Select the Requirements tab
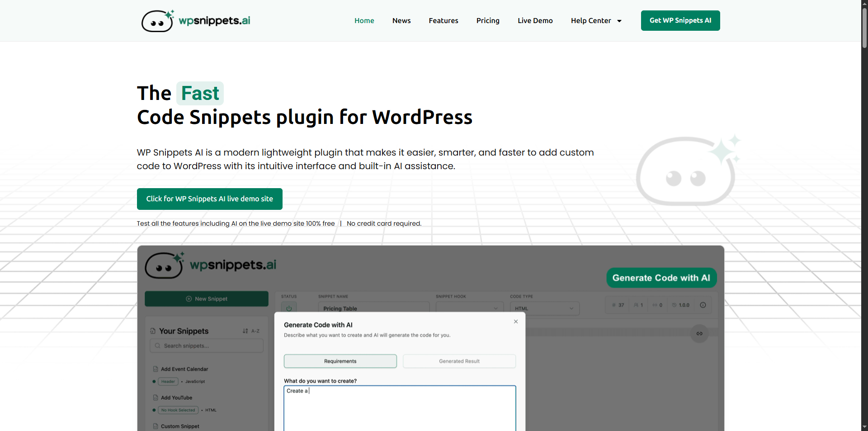Screen dimensions: 868x431 (340, 361)
